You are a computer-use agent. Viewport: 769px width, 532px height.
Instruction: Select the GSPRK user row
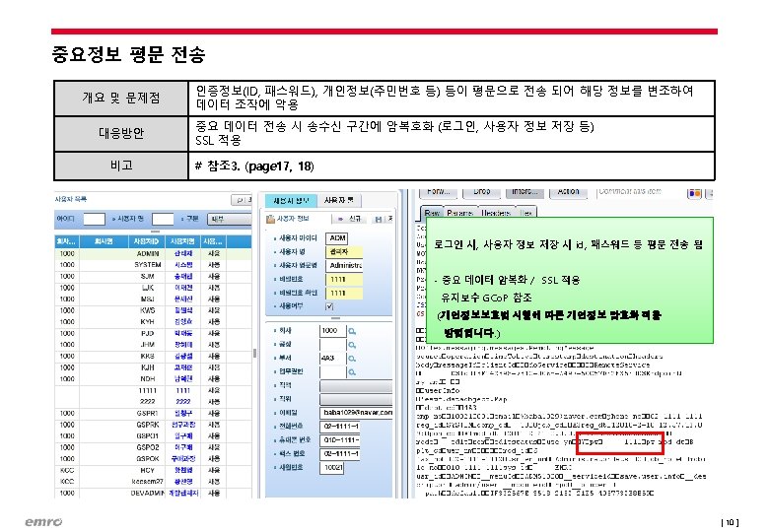pos(153,425)
